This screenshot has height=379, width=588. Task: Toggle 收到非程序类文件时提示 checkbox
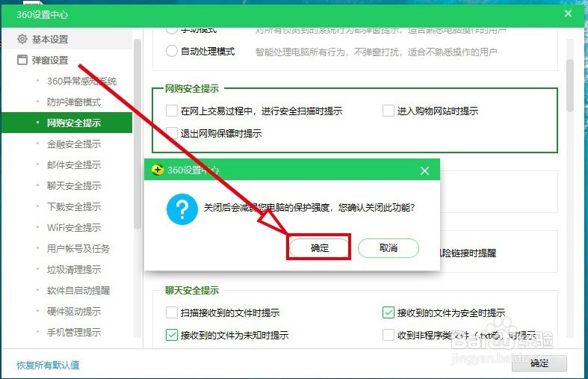[388, 335]
